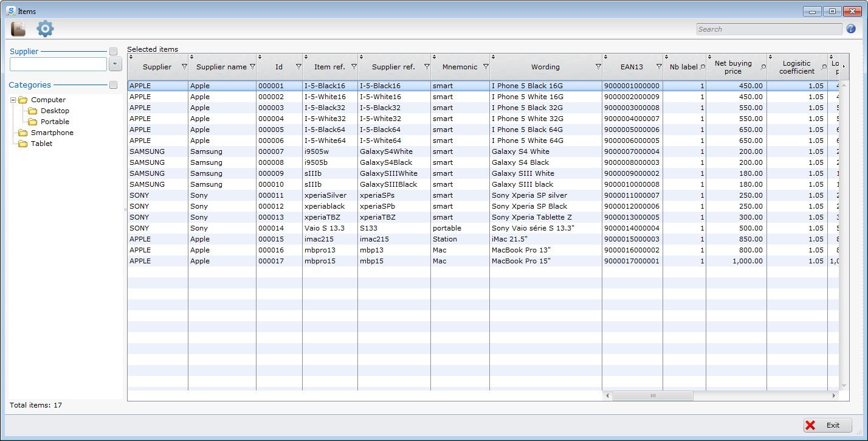Click inside the Search box
868x441 pixels.
point(768,29)
